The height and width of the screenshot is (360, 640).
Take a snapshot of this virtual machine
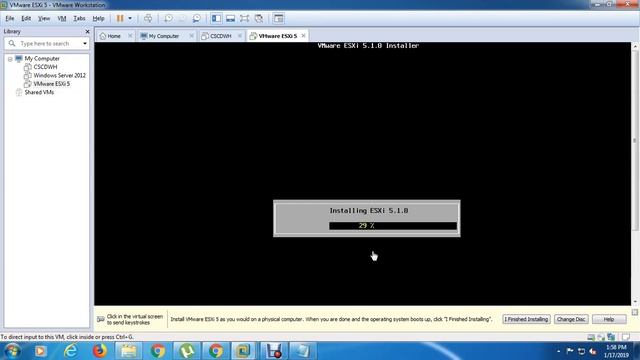[x=168, y=18]
